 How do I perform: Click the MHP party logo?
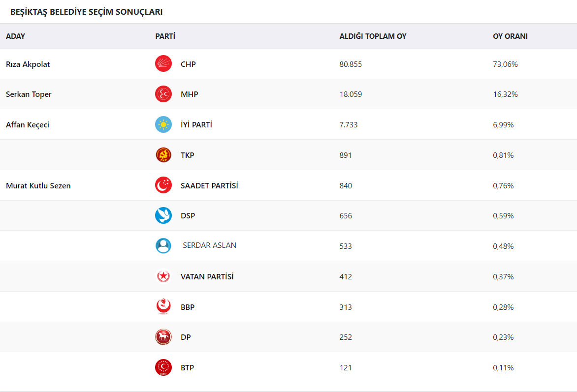pos(163,94)
